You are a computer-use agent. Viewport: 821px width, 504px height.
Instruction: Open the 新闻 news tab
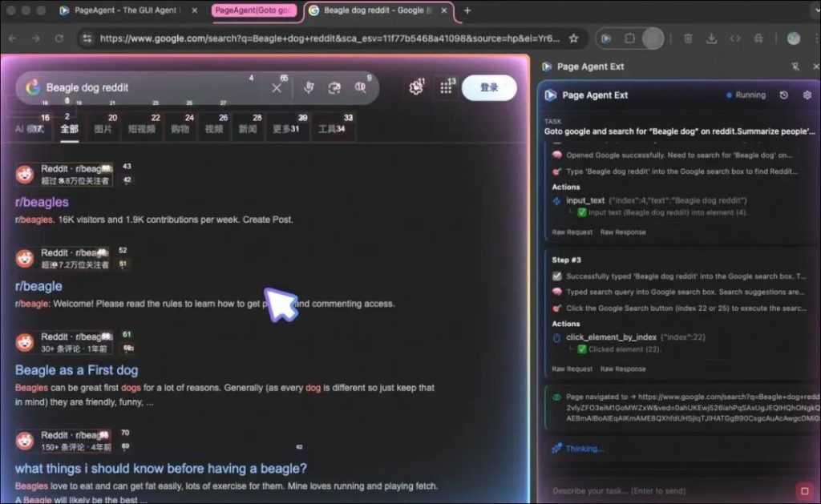coord(248,129)
